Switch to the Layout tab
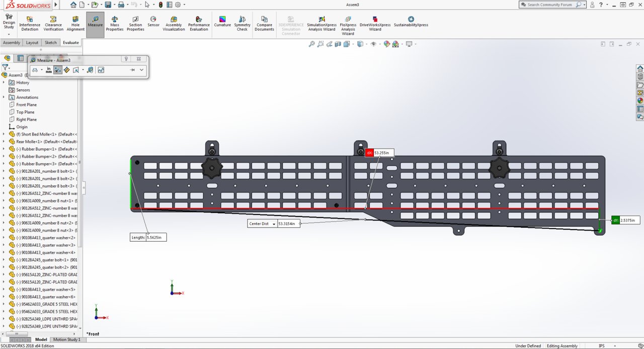 tap(32, 43)
